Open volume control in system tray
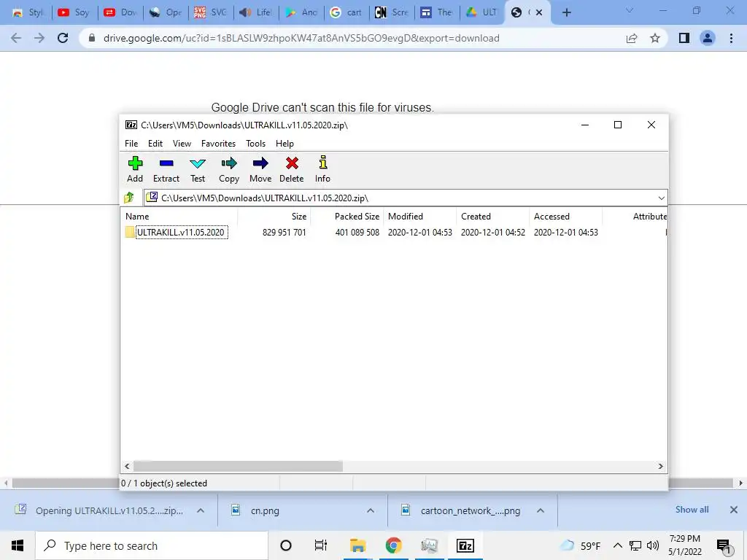 pyautogui.click(x=653, y=545)
